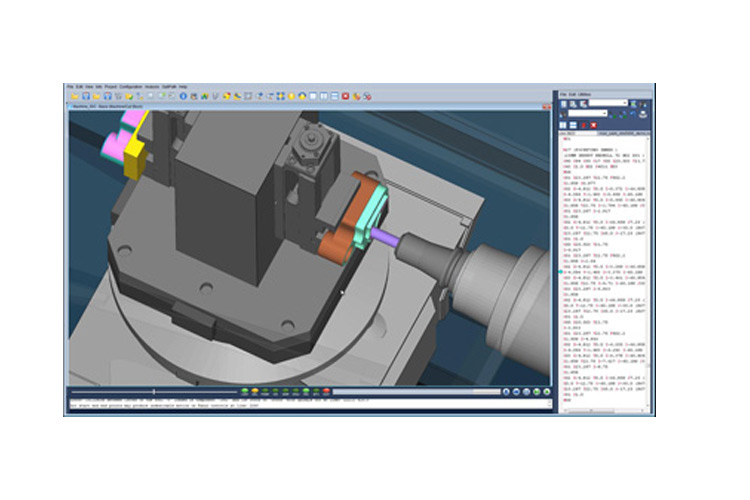Open the Project menu
Viewport: 750px width, 500px height.
[110, 87]
